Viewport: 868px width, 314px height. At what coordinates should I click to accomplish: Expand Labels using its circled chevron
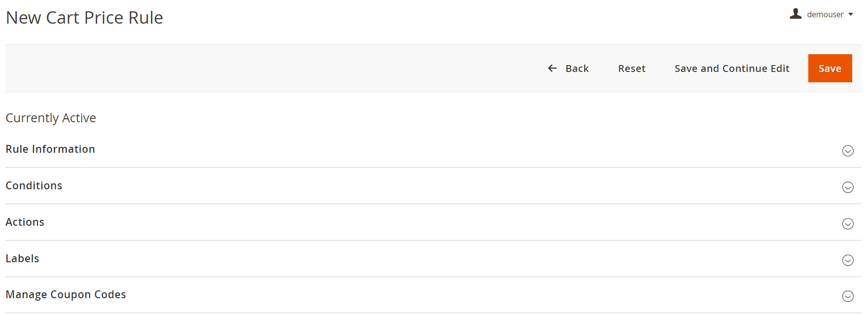pyautogui.click(x=848, y=260)
